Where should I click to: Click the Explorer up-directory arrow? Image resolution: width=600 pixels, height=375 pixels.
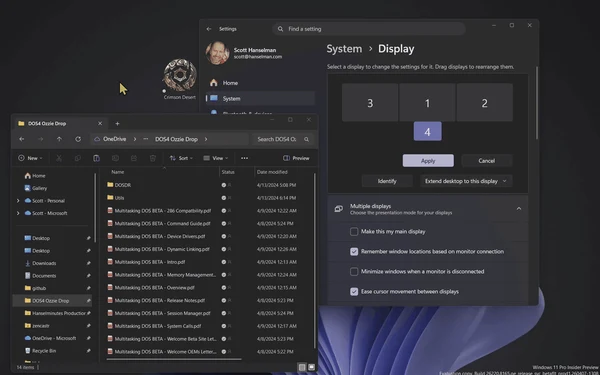pyautogui.click(x=59, y=139)
